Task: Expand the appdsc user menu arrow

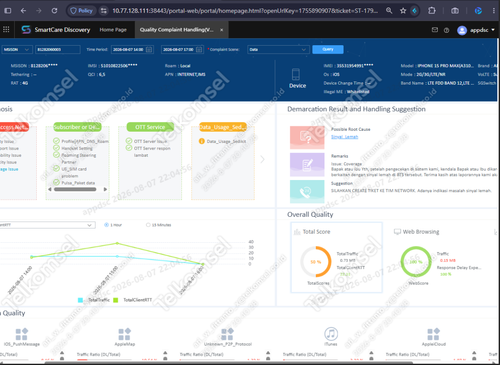Action: pos(493,30)
